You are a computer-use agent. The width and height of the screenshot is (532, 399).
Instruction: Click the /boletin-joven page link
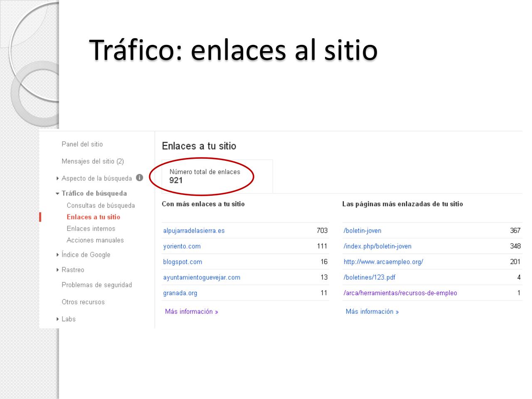coord(362,231)
